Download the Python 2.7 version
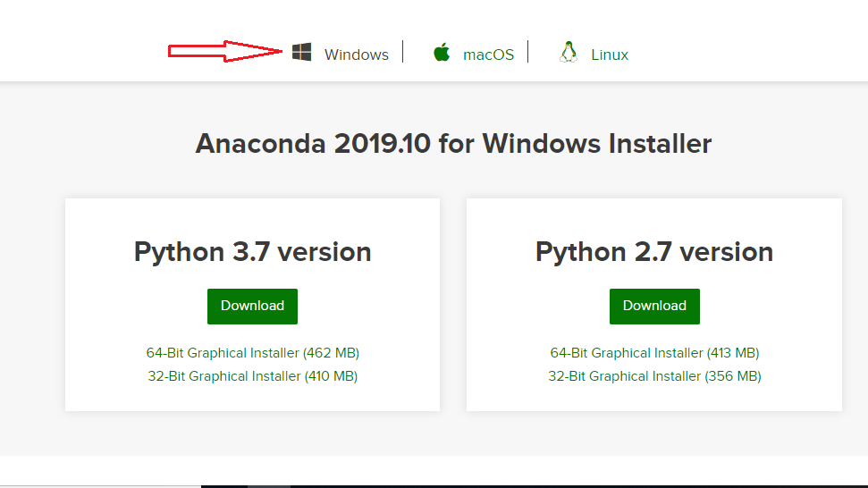Screen dimensions: 868x488 (x=654, y=306)
